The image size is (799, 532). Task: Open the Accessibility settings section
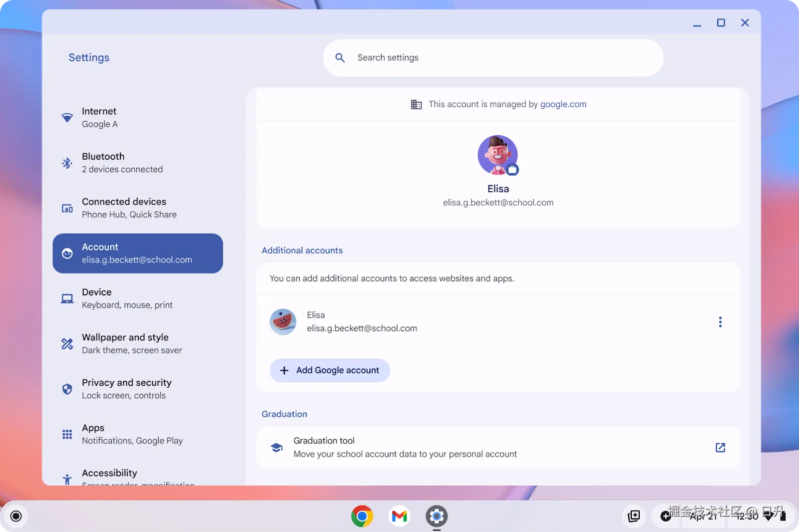point(138,475)
